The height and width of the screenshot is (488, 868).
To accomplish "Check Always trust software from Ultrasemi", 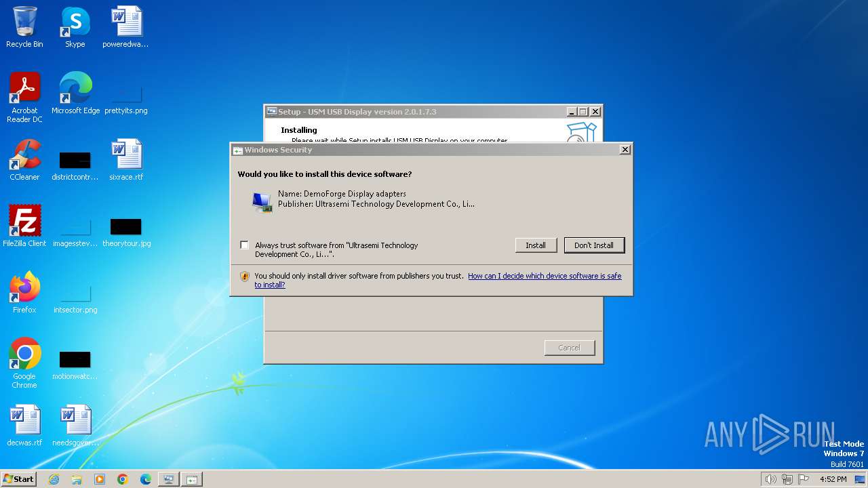I will pyautogui.click(x=244, y=245).
